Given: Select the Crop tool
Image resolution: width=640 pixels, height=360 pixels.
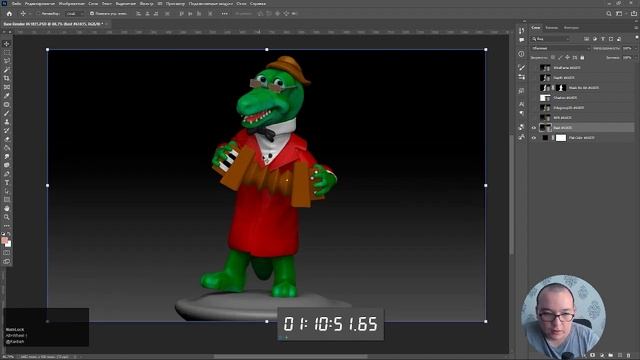Looking at the screenshot, I should click(x=7, y=78).
